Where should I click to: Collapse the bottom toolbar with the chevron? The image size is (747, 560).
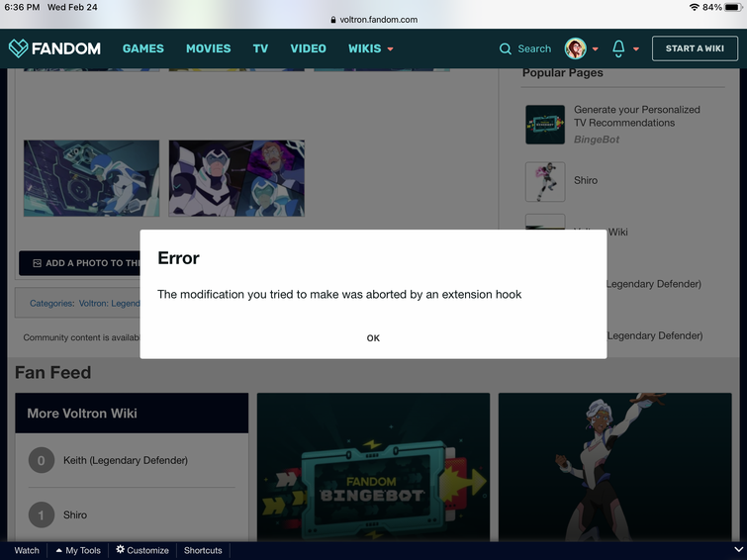738,550
